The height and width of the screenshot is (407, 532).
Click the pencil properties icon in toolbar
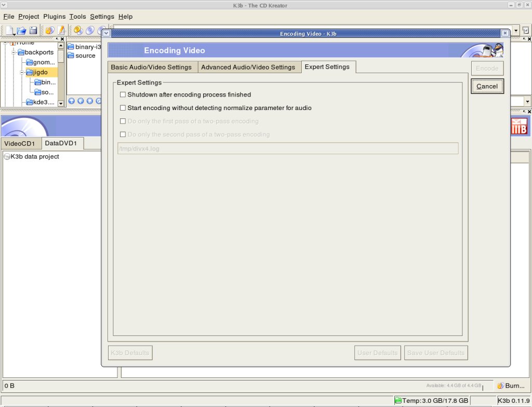[61, 31]
